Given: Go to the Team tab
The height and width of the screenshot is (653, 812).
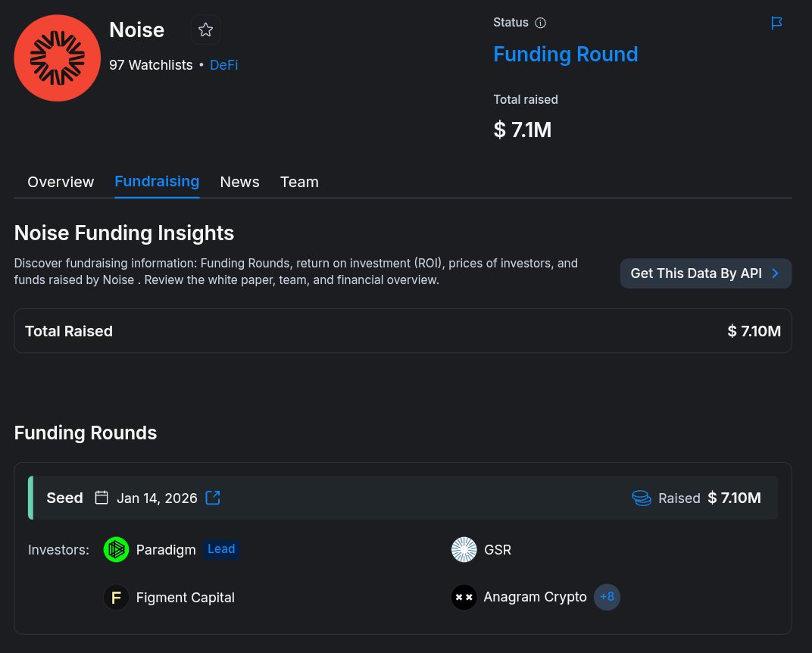Looking at the screenshot, I should 299,182.
